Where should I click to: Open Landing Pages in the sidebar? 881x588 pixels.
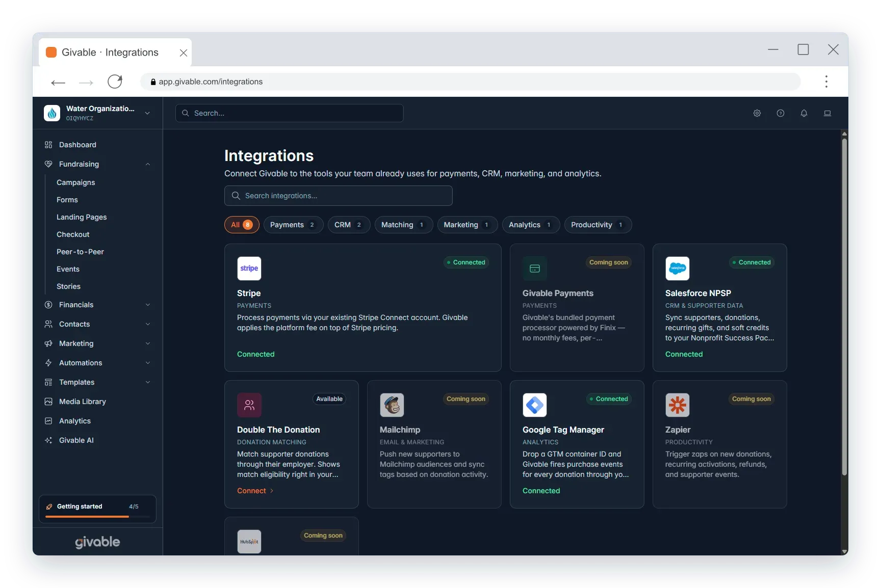click(82, 217)
